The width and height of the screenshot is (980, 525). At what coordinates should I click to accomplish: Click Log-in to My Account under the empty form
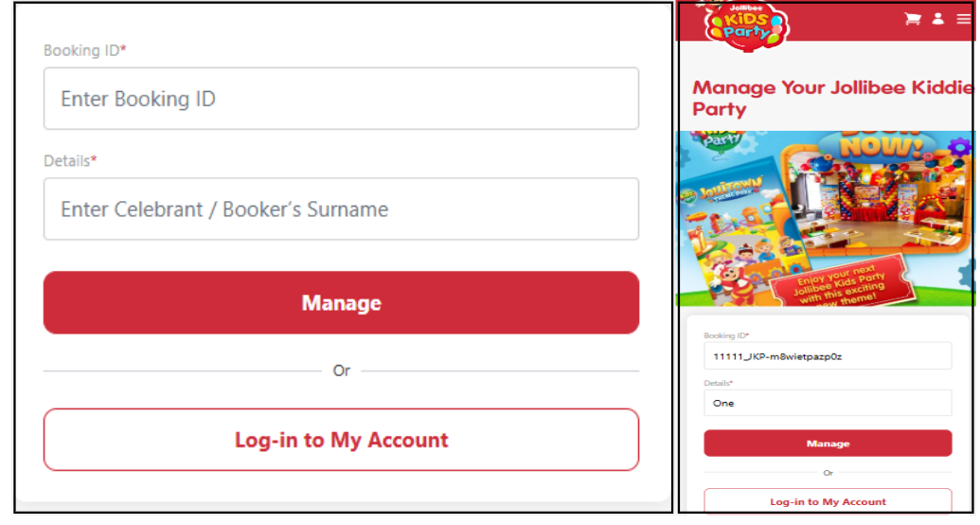coord(341,440)
